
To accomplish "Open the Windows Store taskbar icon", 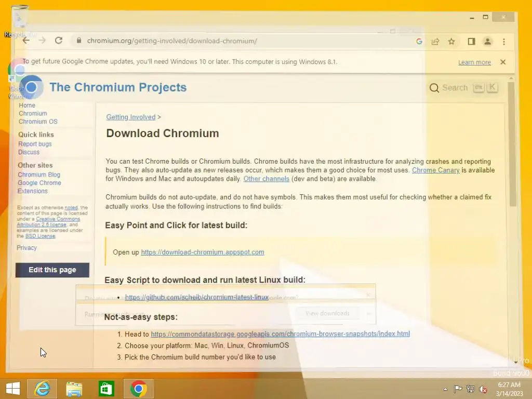I will [106, 389].
